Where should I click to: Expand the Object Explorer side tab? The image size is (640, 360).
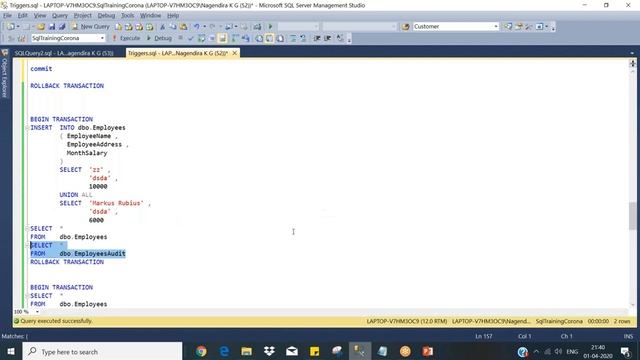[x=4, y=73]
